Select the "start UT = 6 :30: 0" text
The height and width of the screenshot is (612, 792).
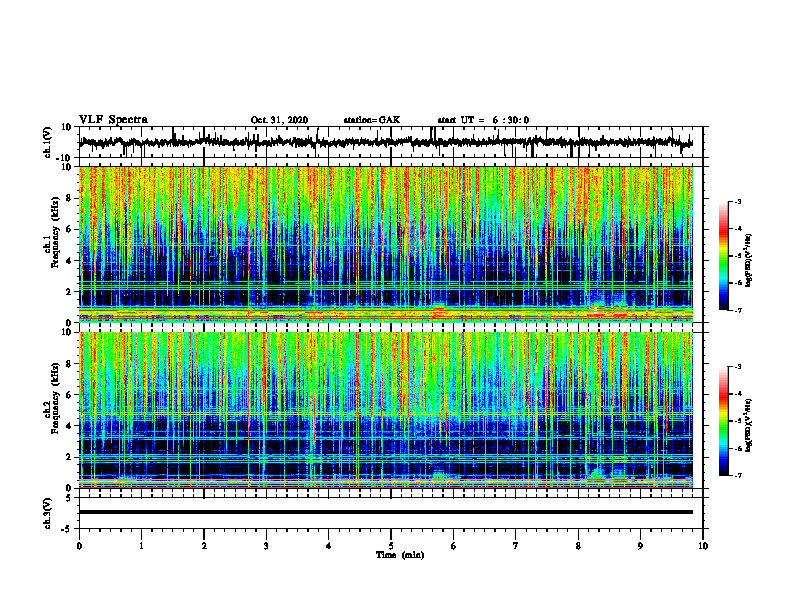coord(483,120)
